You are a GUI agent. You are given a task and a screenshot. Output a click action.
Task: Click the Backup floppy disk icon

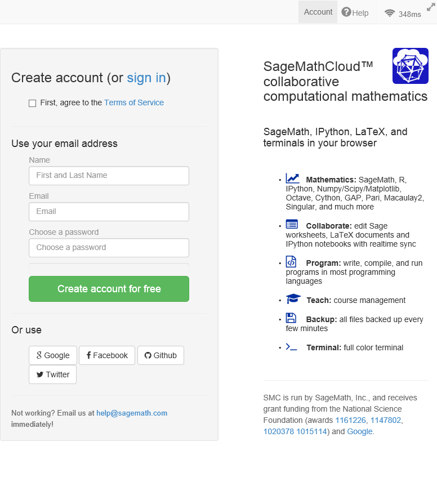(x=291, y=318)
